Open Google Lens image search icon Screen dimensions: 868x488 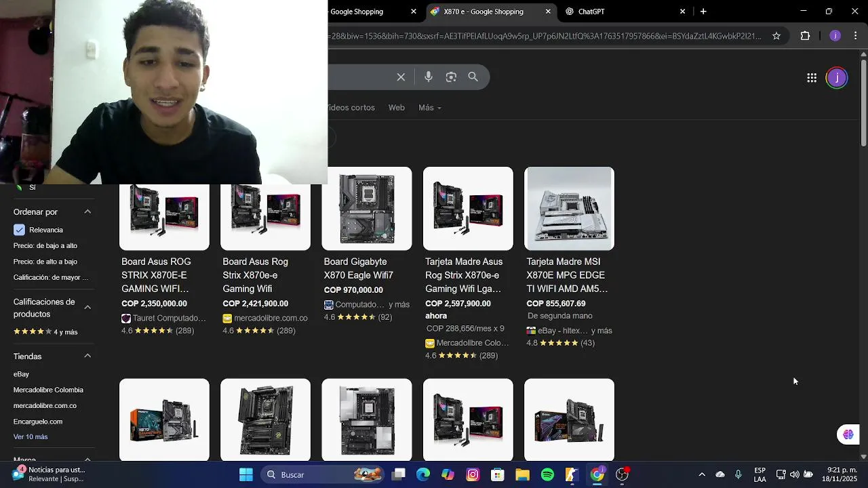click(451, 77)
